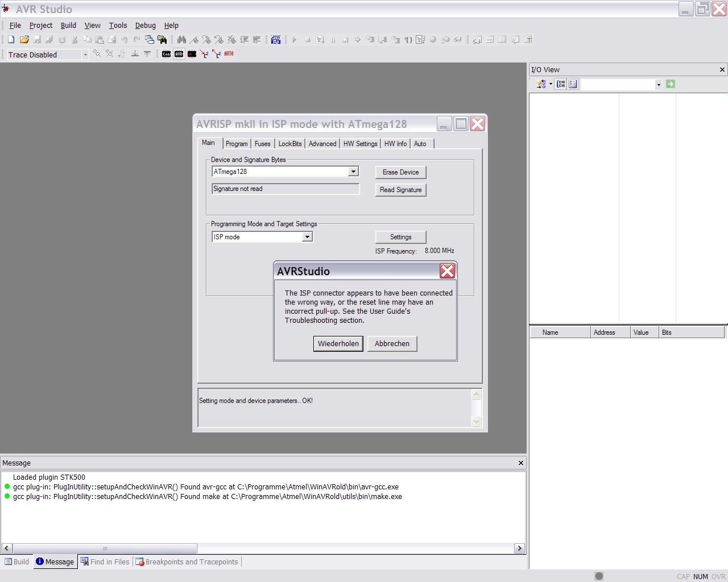This screenshot has width=728, height=582.
Task: Switch to the Advanced tab
Action: (x=322, y=144)
